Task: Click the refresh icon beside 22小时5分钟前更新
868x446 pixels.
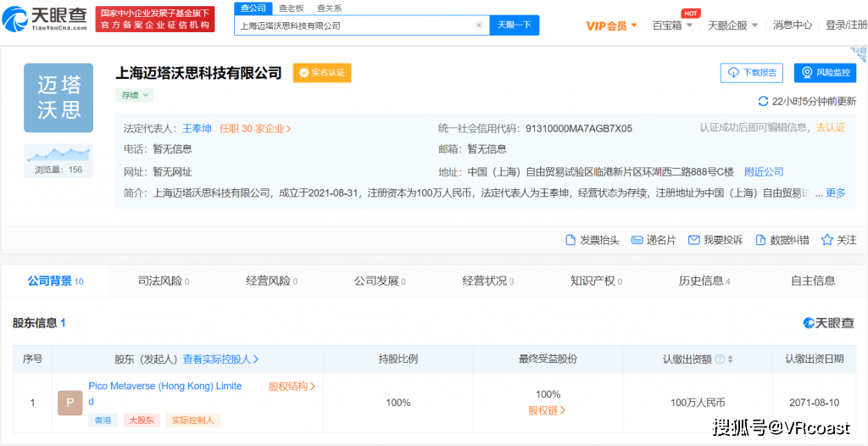Action: [x=763, y=102]
